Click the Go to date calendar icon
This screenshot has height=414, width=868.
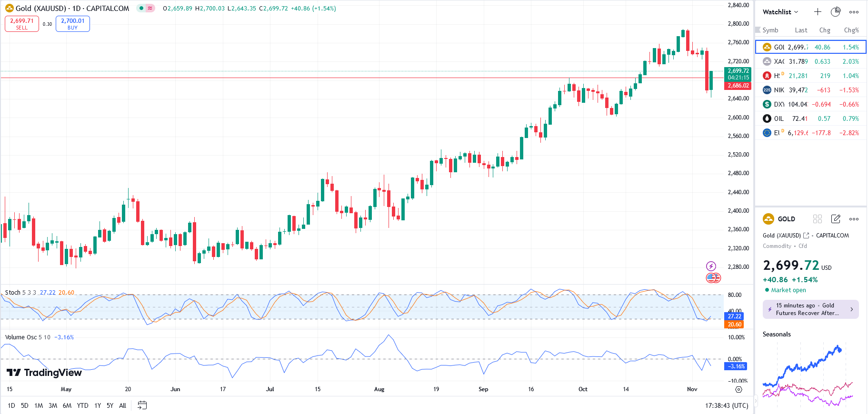pos(142,405)
